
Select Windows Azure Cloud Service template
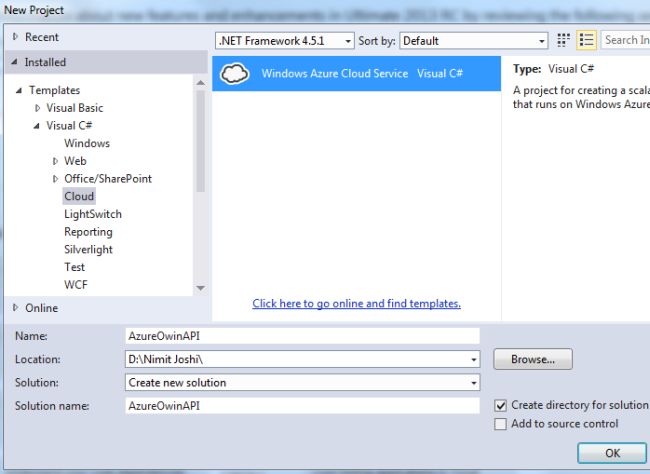(357, 73)
